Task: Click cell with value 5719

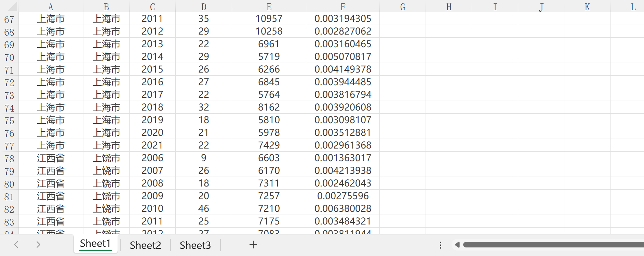Action: pyautogui.click(x=269, y=56)
